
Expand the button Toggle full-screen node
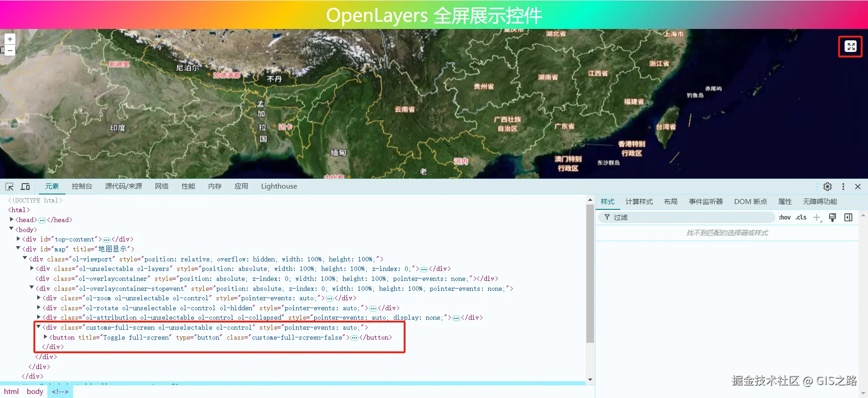click(x=46, y=337)
